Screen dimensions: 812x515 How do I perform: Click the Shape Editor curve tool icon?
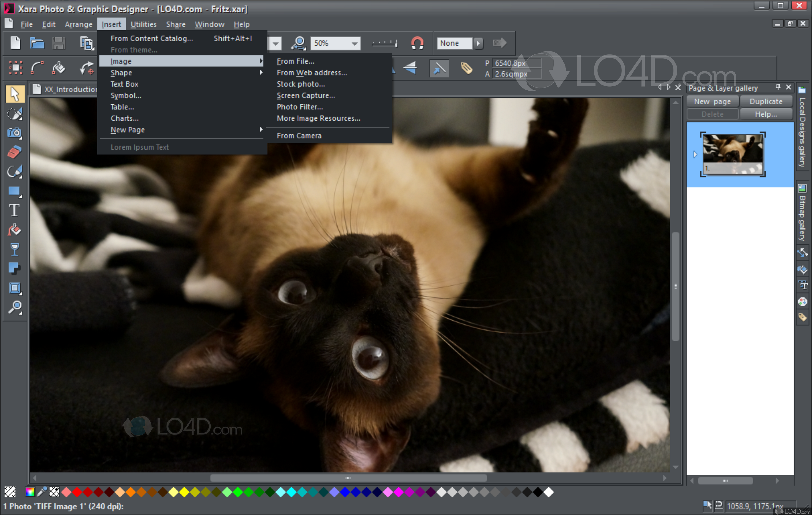(x=37, y=68)
